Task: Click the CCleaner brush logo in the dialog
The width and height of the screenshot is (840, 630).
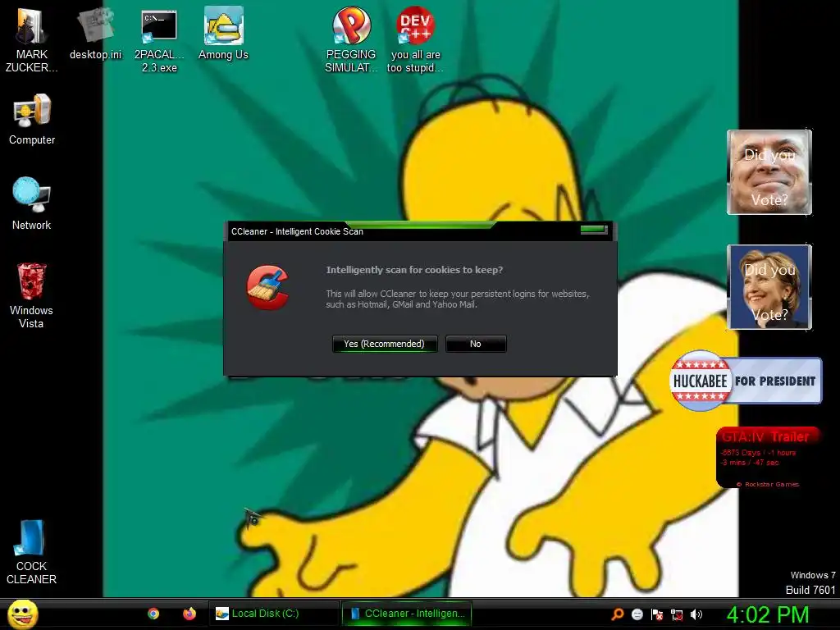Action: click(x=267, y=288)
